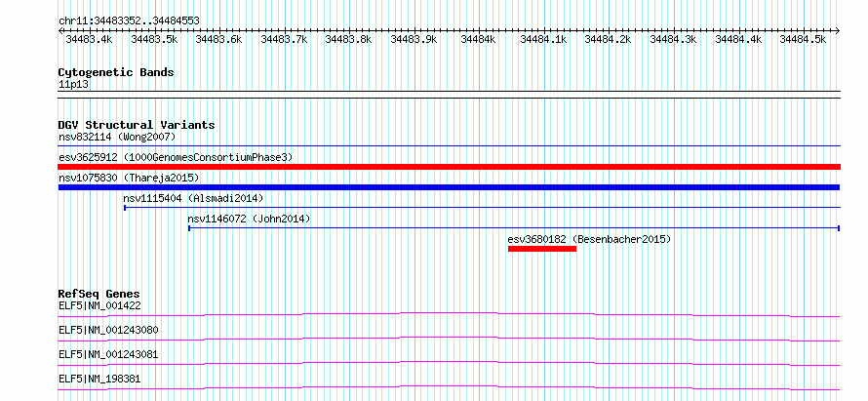The image size is (868, 401).
Task: Open ELF5|NM_001243081 gene label
Action: (x=108, y=354)
